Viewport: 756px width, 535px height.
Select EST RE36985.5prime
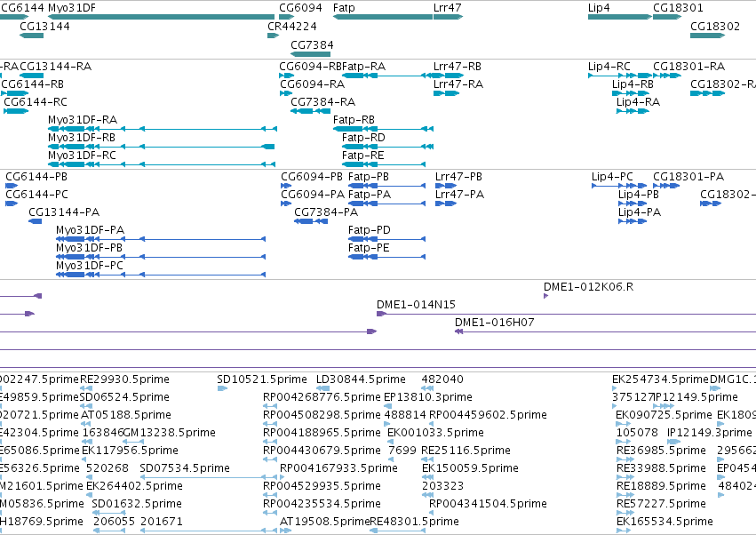(625, 459)
